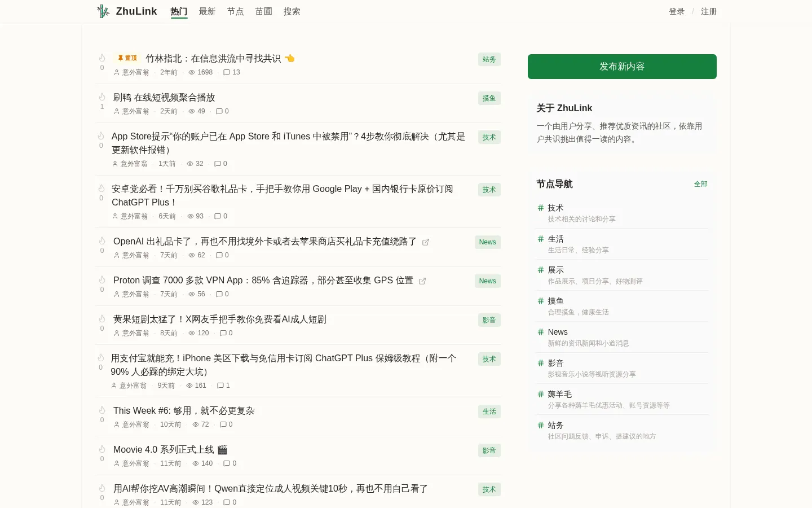Click News tag on the Proton post
The image size is (812, 508).
(488, 281)
